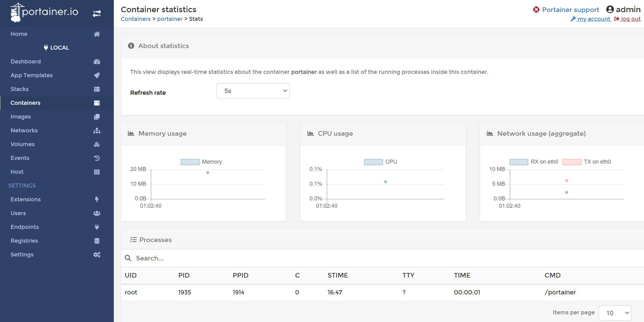
Task: Toggle the Memory legend swatch
Action: (x=190, y=162)
